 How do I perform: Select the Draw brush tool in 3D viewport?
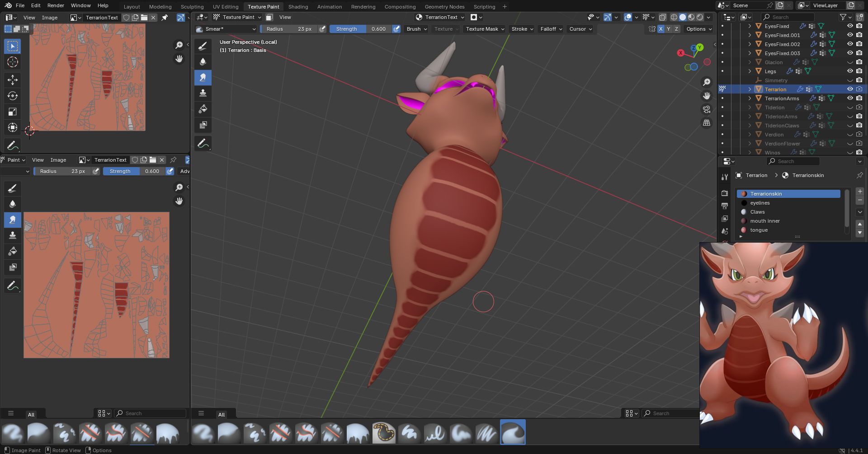(x=203, y=46)
